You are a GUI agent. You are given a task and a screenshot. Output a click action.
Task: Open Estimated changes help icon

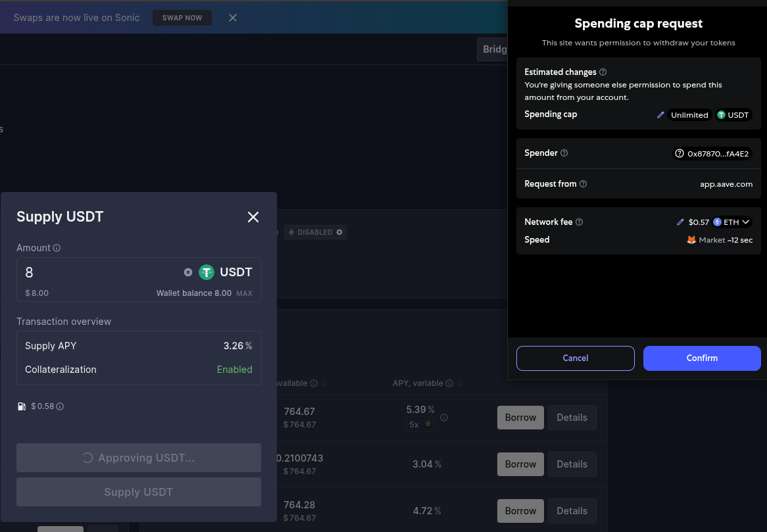[x=603, y=72]
